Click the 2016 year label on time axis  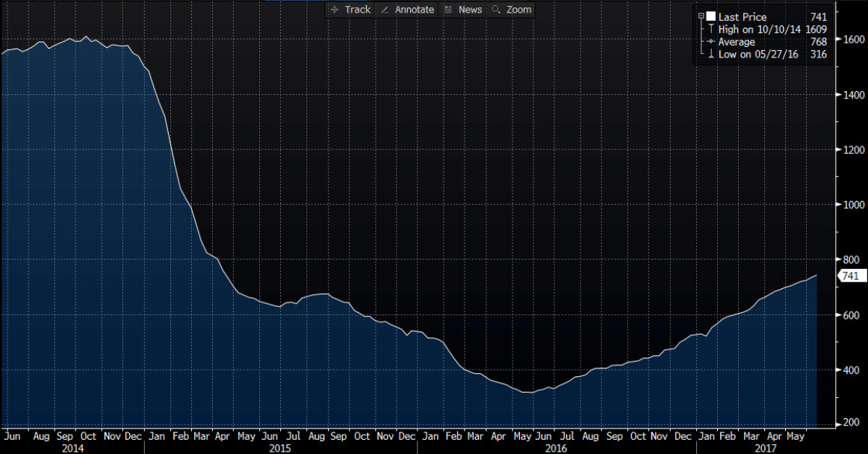coord(556,448)
